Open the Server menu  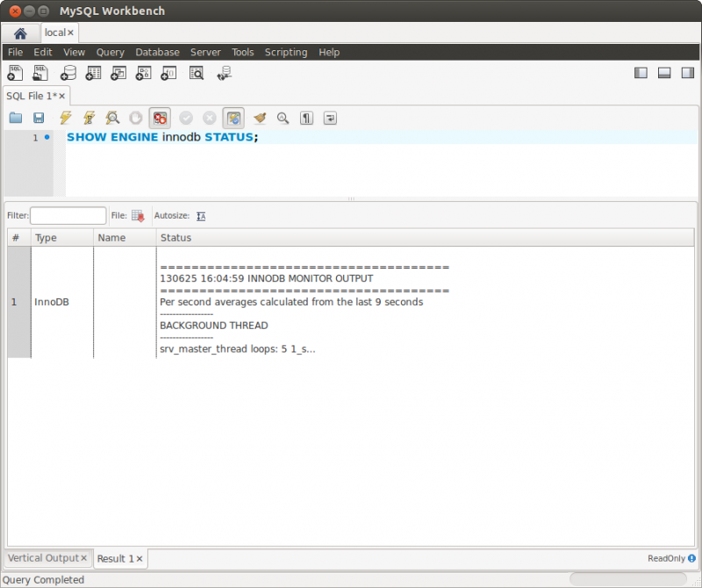205,53
